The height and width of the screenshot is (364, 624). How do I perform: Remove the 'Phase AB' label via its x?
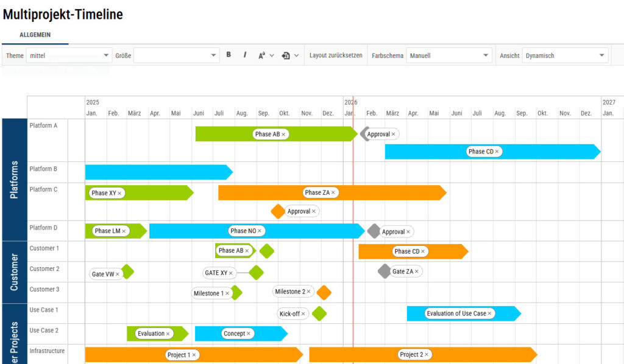pyautogui.click(x=285, y=134)
